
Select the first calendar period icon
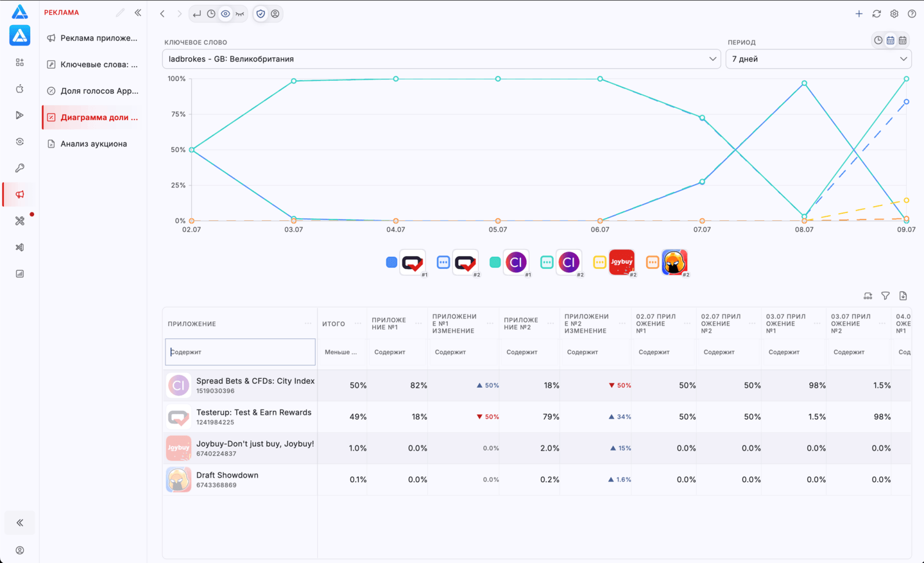click(x=890, y=40)
